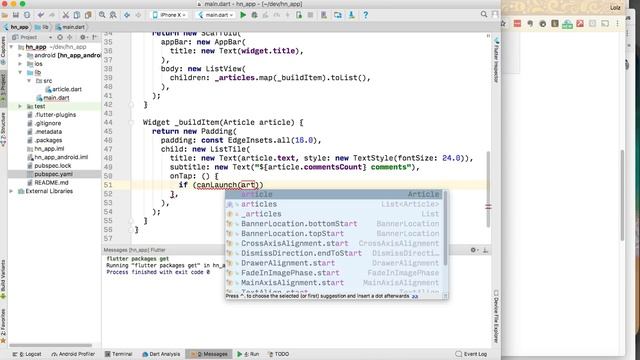Image resolution: width=640 pixels, height=360 pixels.
Task: Click the project panel horizontal scrollbar
Action: tap(51, 345)
